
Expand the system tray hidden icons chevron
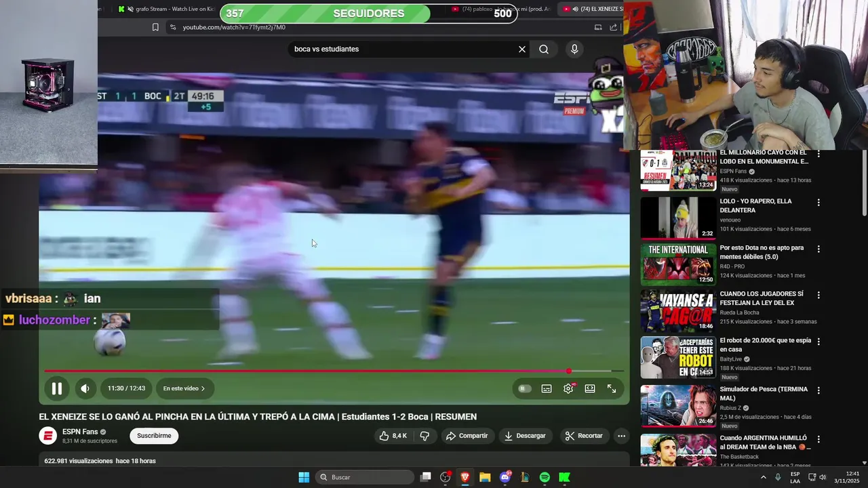coord(763,477)
